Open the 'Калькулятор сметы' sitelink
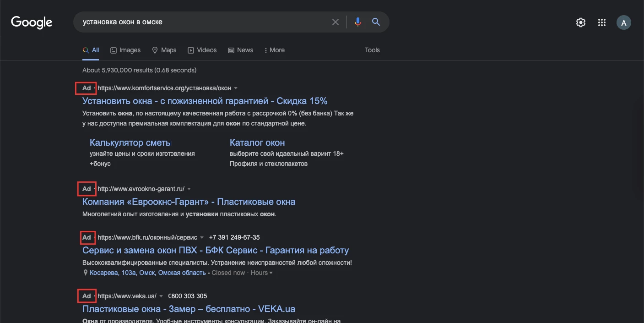Screen dimensions: 644x323 click(130, 142)
